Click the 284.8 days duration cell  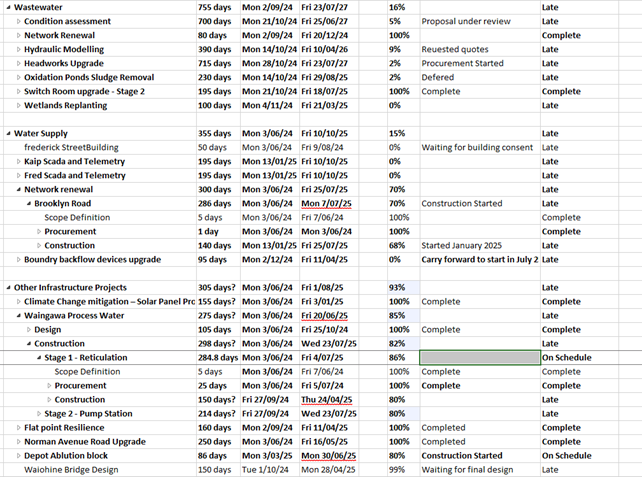pyautogui.click(x=218, y=357)
